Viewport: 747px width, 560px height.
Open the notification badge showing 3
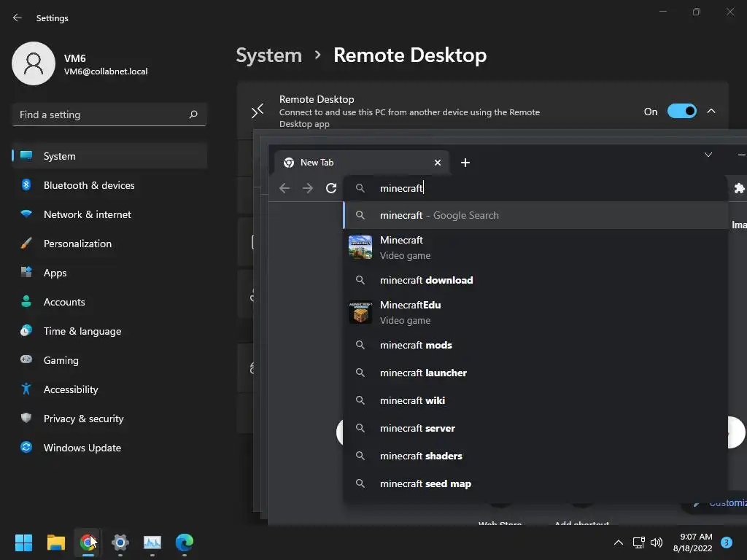click(727, 542)
